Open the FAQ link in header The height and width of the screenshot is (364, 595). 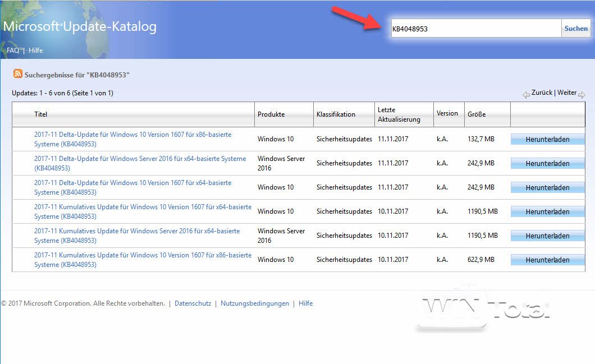pos(13,50)
